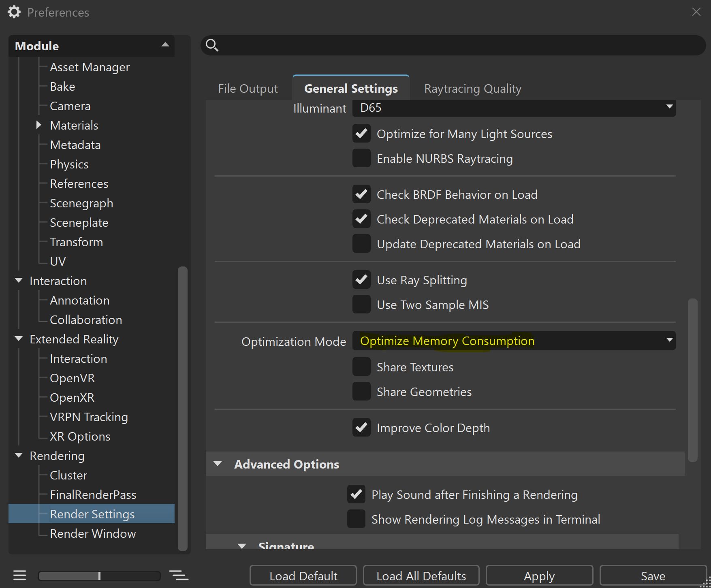Click the Preferences gear icon
Image resolution: width=711 pixels, height=588 pixels.
tap(14, 12)
